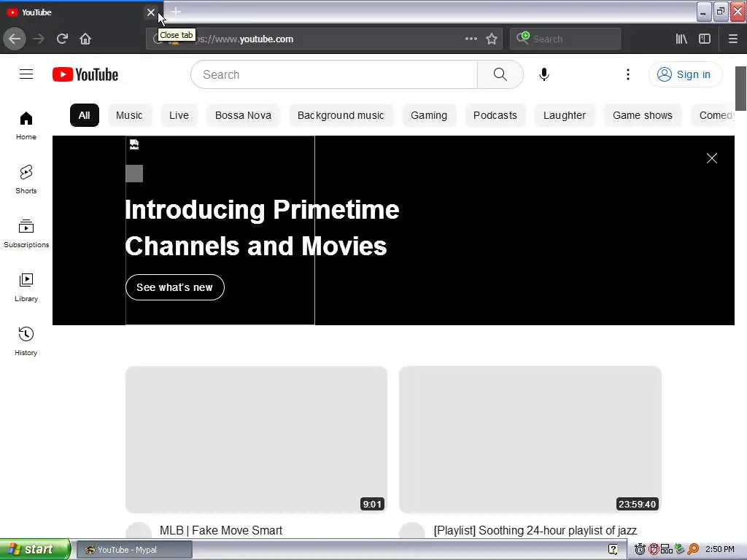
Task: Start voice search with microphone icon
Action: [544, 74]
